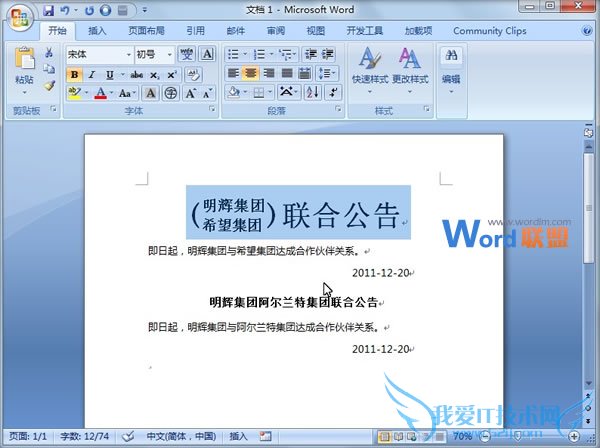
Task: Switch to the 引用 tab
Action: (195, 31)
